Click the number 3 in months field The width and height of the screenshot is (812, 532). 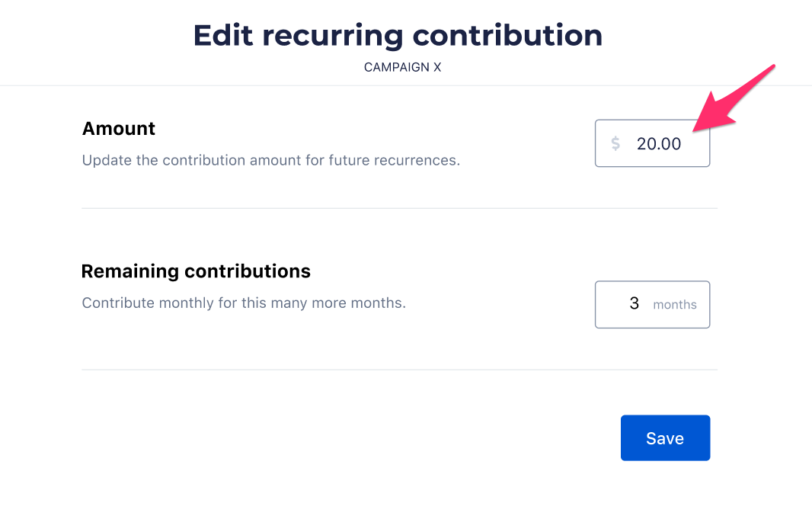(x=635, y=304)
